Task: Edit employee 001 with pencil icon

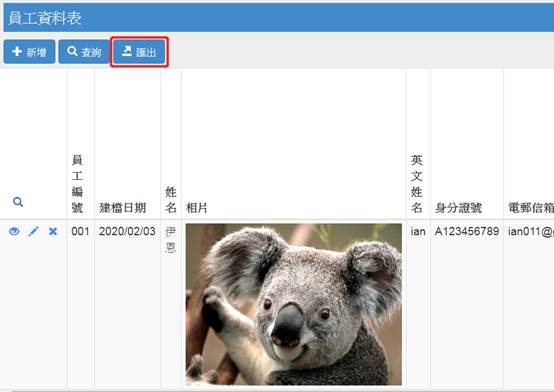Action: coord(34,232)
